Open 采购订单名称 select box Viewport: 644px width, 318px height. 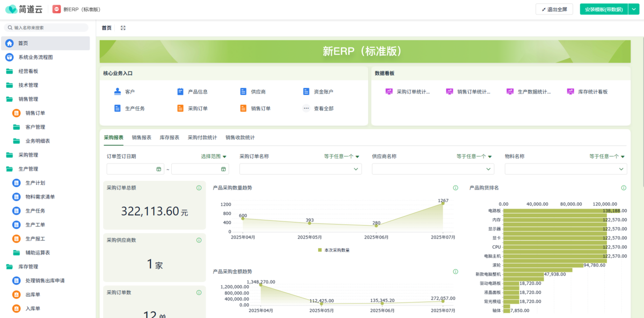(x=301, y=169)
